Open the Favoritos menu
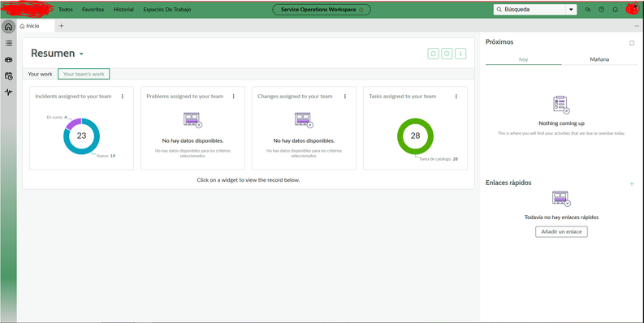Image resolution: width=644 pixels, height=323 pixels. pyautogui.click(x=93, y=10)
